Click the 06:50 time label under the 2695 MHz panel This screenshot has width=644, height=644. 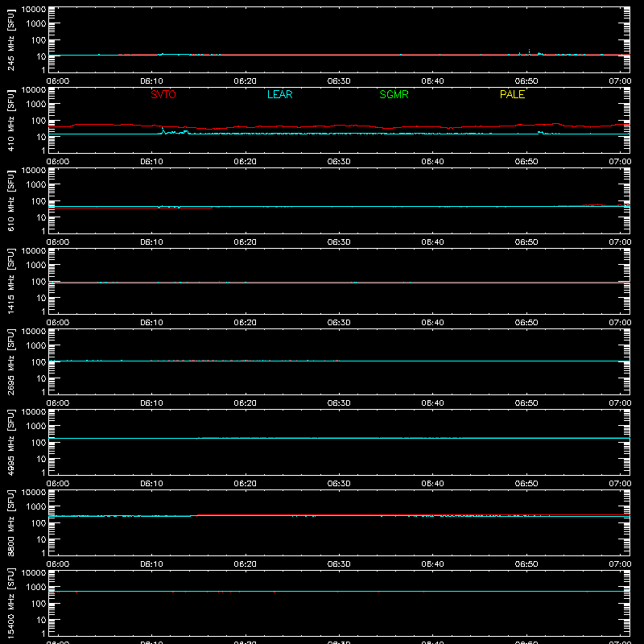526,403
